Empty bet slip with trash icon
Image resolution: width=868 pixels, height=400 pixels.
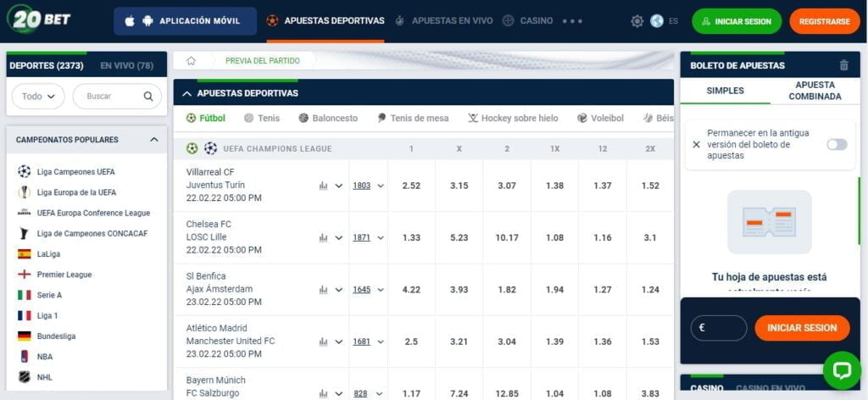click(843, 65)
